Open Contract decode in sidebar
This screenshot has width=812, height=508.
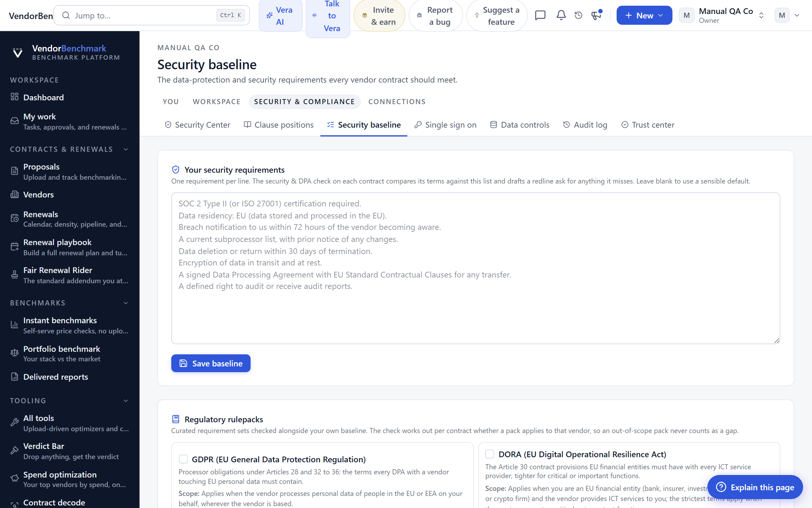tap(70, 503)
